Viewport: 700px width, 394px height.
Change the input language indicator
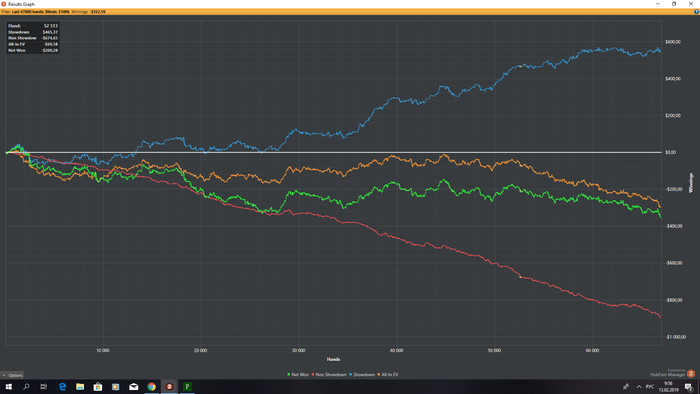(650, 387)
